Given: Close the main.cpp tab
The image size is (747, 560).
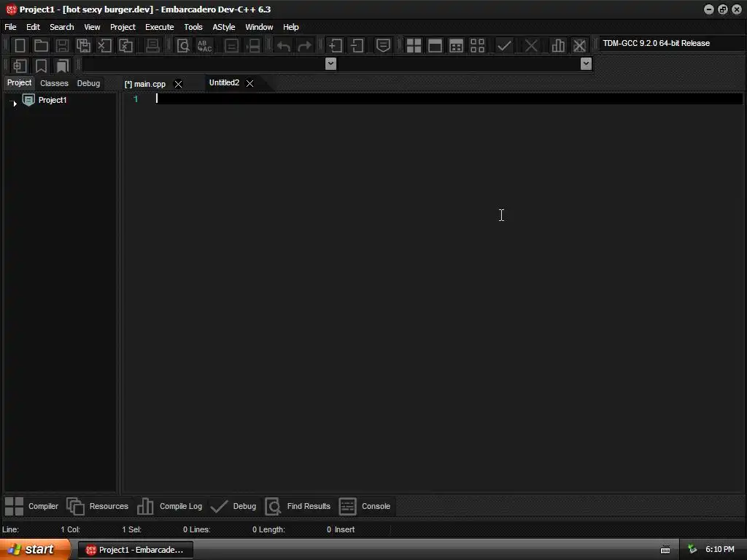Looking at the screenshot, I should (178, 85).
